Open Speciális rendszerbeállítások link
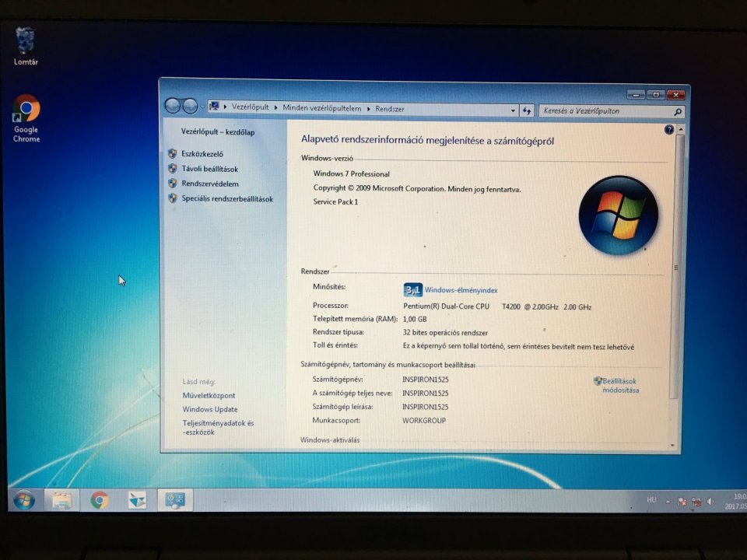 click(227, 198)
